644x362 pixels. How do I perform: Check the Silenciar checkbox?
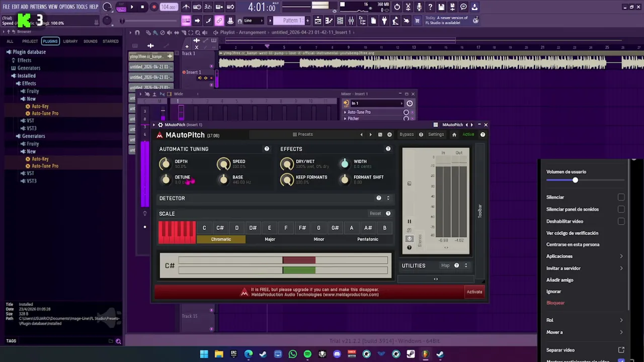621,197
